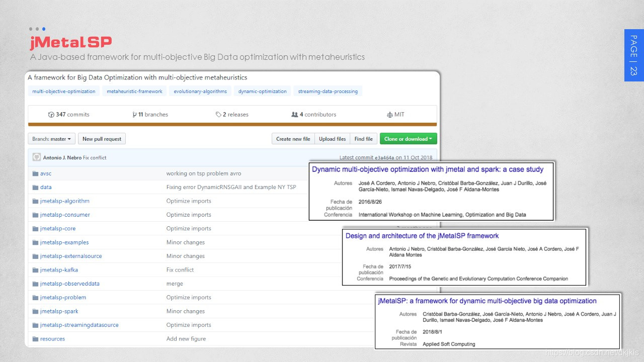Click the jmetalsp-observeddata folder icon

(x=35, y=284)
